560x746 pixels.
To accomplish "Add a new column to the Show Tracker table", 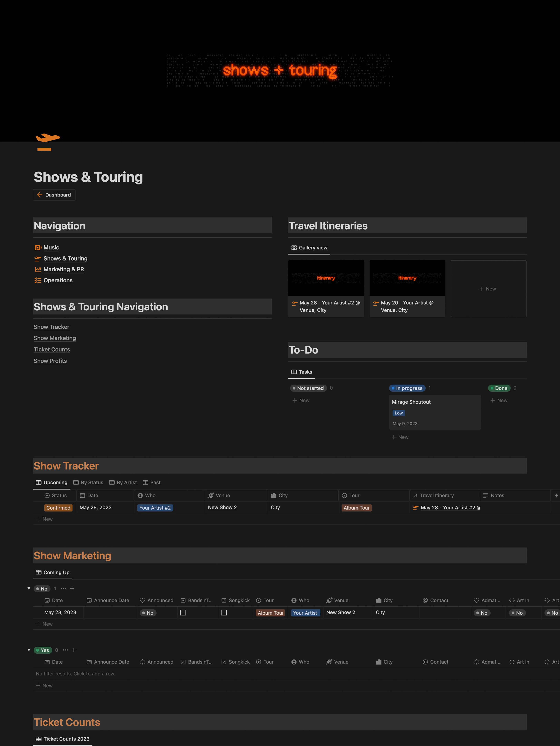I will pos(556,495).
